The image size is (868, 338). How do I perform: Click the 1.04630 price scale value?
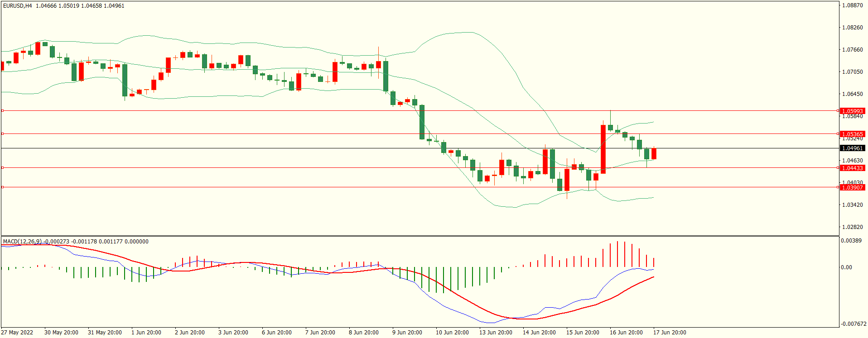click(x=852, y=161)
